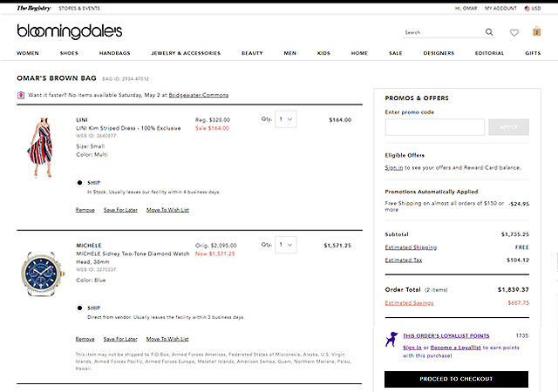
Task: Open Stores & Events link
Action: click(x=79, y=8)
